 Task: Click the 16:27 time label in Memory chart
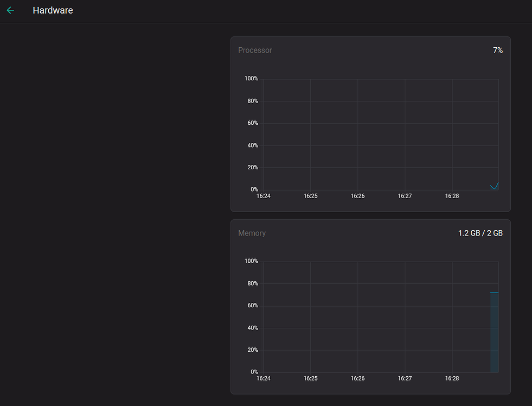[405, 378]
